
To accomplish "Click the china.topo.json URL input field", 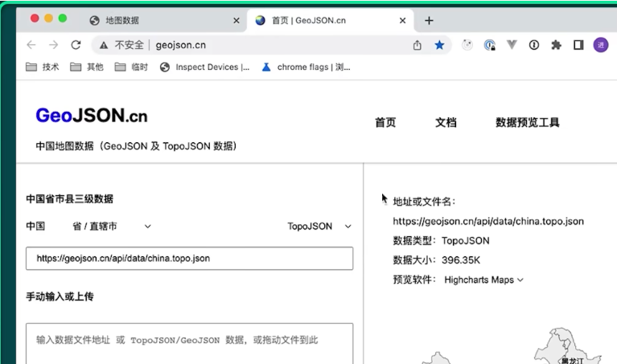I will [189, 258].
